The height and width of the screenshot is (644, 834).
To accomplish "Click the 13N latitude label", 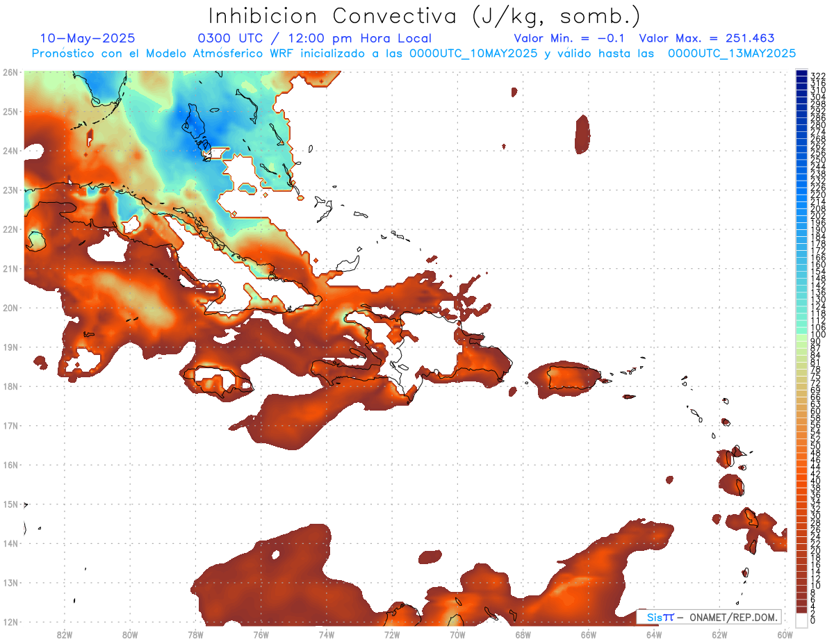I will (x=10, y=583).
